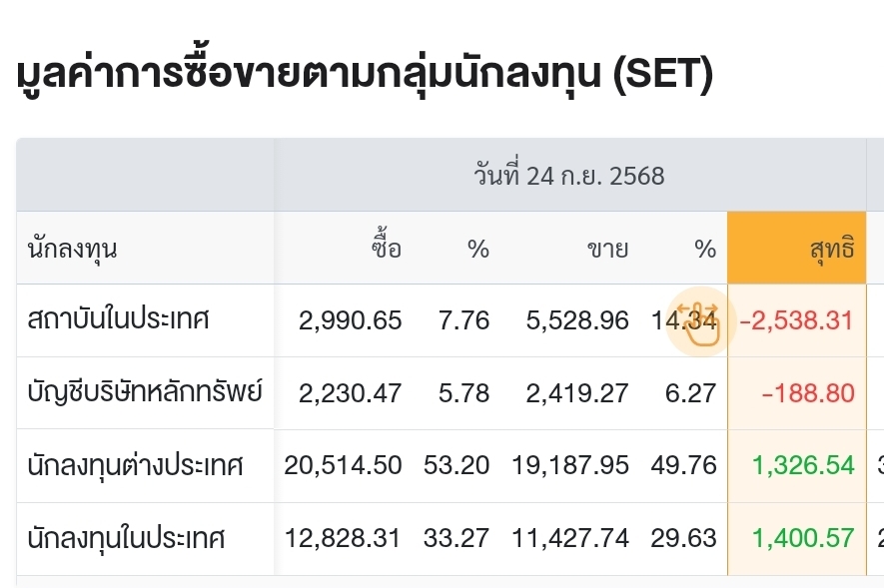Viewport: 884px width, 588px height.
Task: Click the นักลงทุน column header
Action: coord(72,249)
